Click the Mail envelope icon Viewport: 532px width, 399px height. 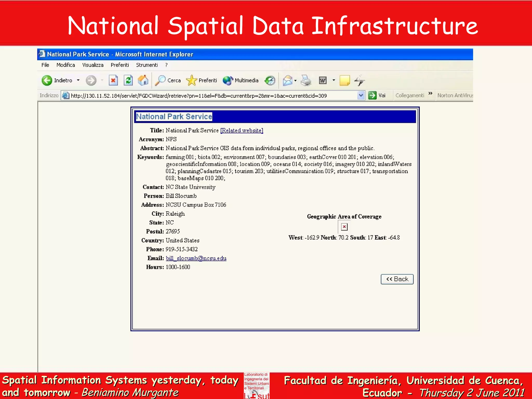pyautogui.click(x=288, y=81)
